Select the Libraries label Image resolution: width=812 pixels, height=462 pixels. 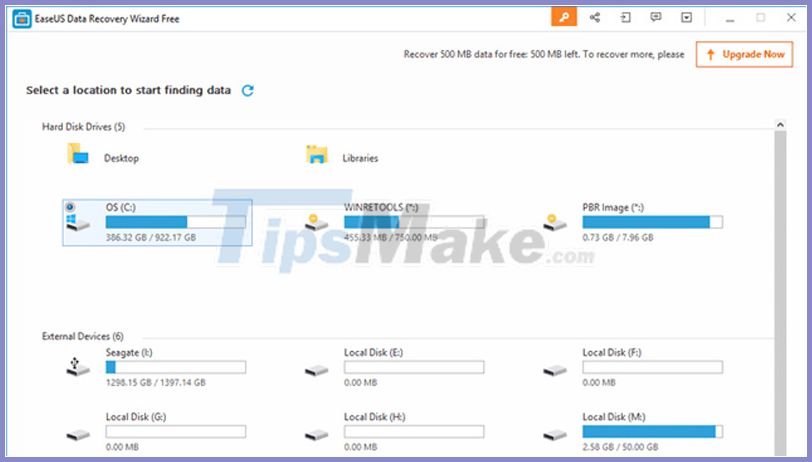(360, 158)
